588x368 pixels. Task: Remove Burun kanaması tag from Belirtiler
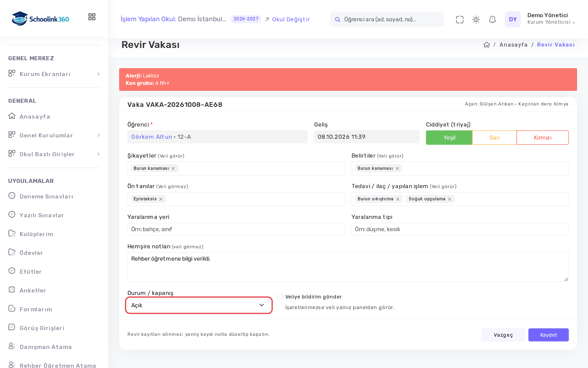click(x=397, y=168)
